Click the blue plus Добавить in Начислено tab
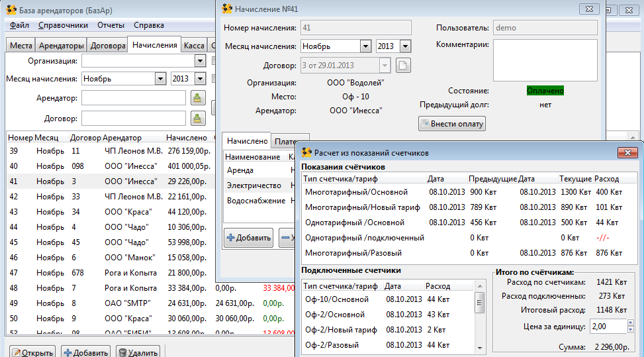 coord(248,238)
